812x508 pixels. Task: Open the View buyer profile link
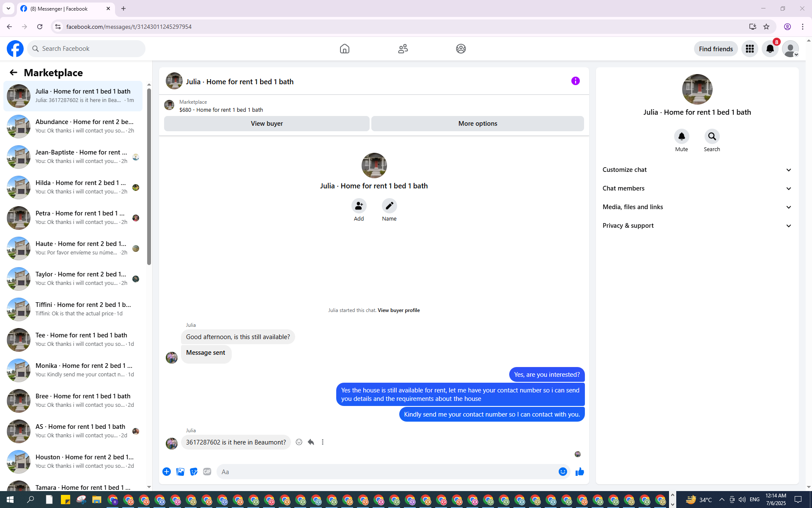398,310
